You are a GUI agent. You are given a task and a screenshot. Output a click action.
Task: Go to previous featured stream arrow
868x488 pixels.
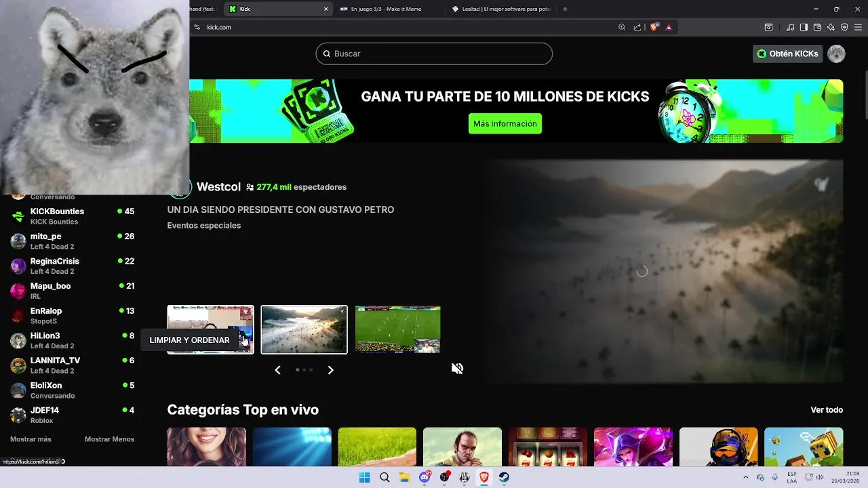pos(277,370)
